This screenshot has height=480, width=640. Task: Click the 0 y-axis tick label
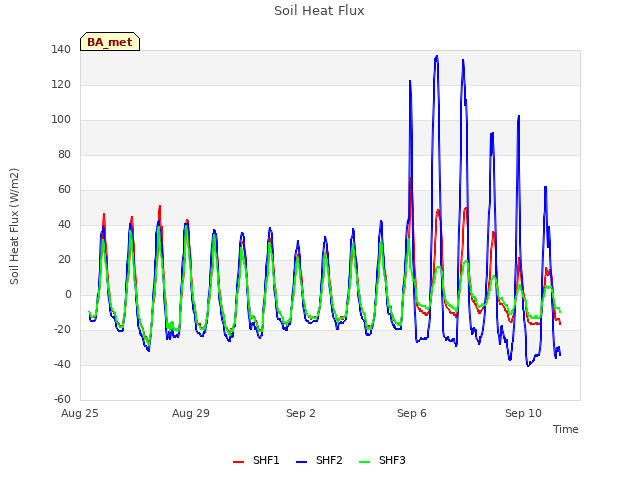click(68, 295)
